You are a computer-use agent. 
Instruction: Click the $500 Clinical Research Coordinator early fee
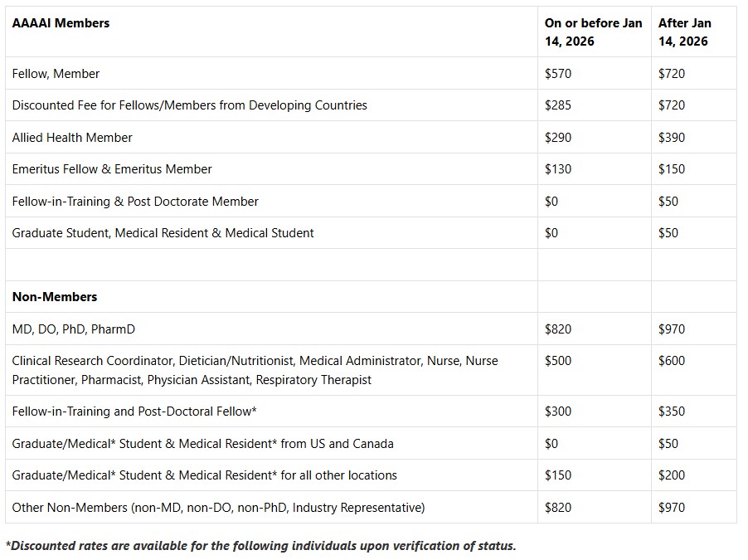click(558, 361)
